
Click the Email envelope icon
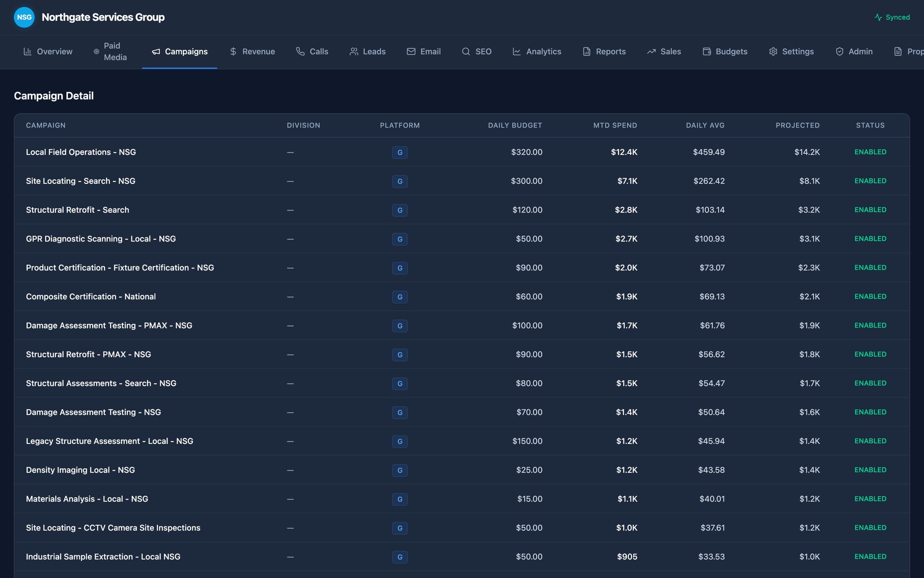(411, 51)
